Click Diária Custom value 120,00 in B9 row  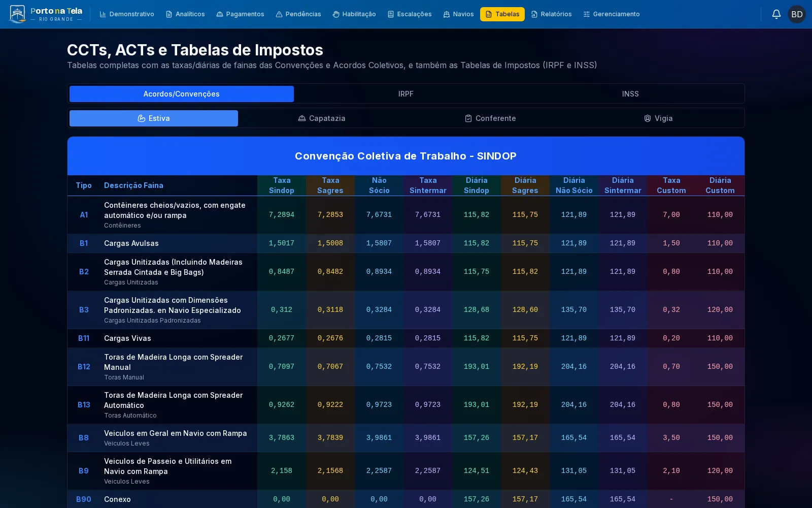(x=720, y=471)
